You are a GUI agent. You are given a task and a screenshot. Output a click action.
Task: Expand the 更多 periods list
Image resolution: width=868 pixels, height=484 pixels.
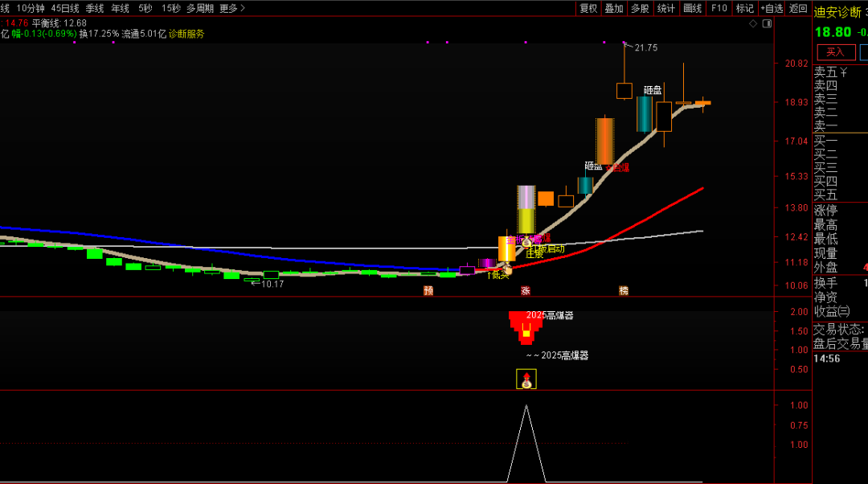click(232, 8)
